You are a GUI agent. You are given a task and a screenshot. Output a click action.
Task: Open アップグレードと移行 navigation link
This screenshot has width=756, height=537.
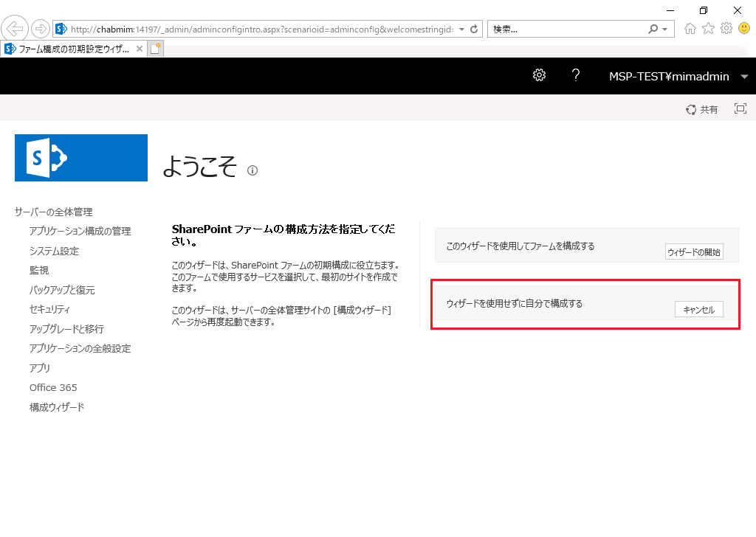coord(66,329)
